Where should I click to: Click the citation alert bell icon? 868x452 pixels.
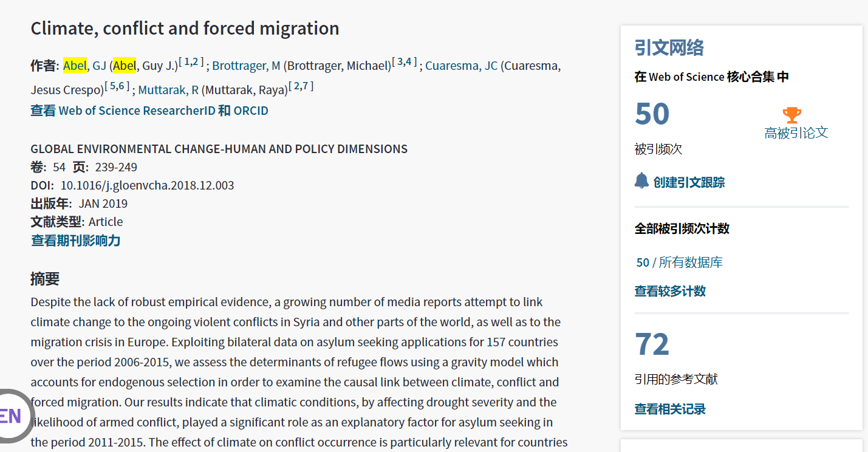click(x=641, y=180)
